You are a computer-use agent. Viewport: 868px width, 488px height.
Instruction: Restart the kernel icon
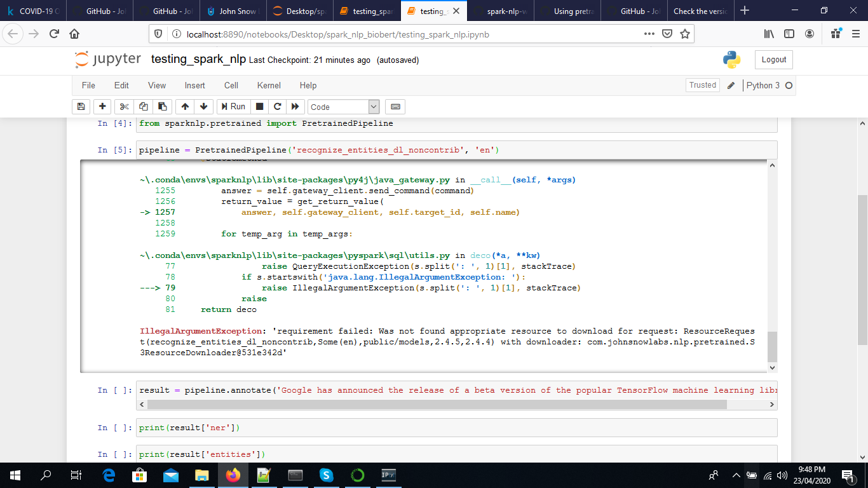tap(277, 107)
